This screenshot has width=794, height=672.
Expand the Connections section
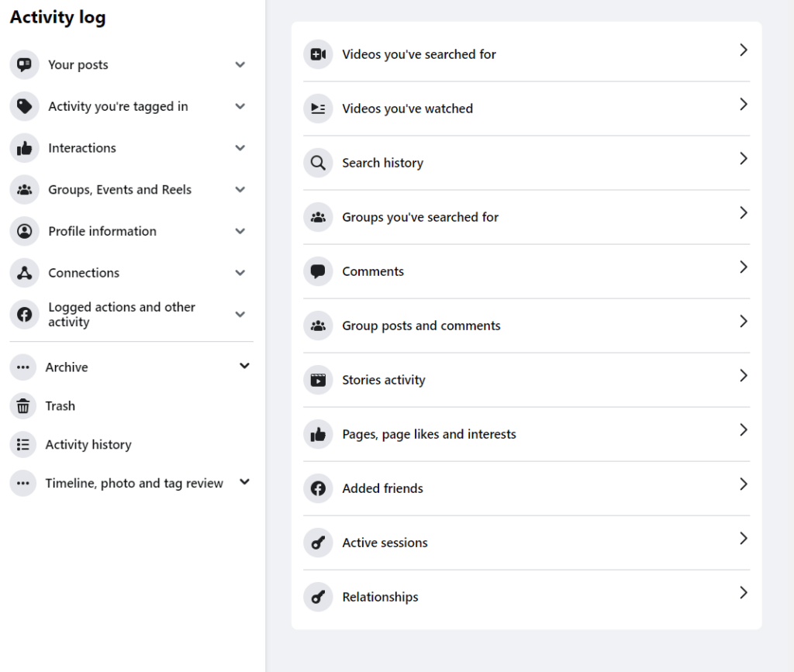[x=240, y=272]
